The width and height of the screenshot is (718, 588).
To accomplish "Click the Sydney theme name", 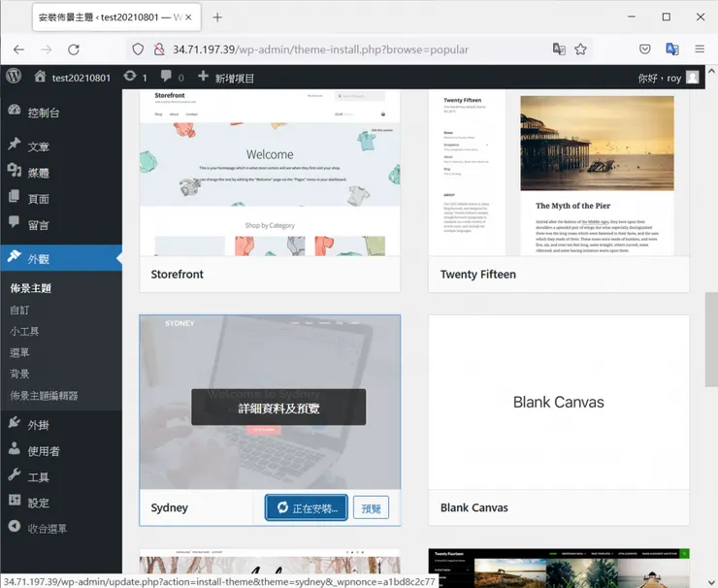I will pyautogui.click(x=170, y=507).
